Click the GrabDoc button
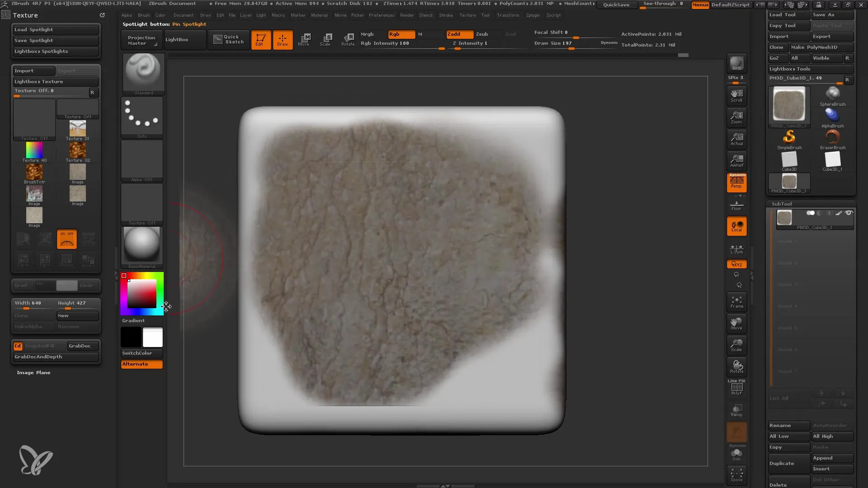Image resolution: width=868 pixels, height=488 pixels. click(80, 346)
